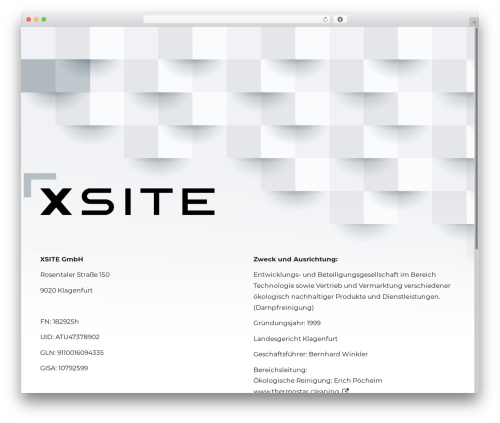Screen dimensions: 500x423
Task: Click the text "UID: ATU47378902"
Action: point(70,337)
